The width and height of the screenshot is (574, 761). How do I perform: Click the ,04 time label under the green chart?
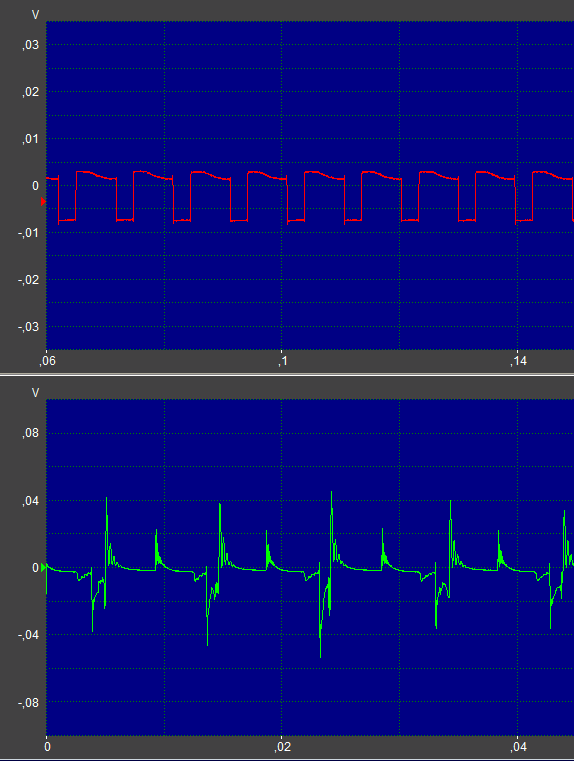point(518,746)
